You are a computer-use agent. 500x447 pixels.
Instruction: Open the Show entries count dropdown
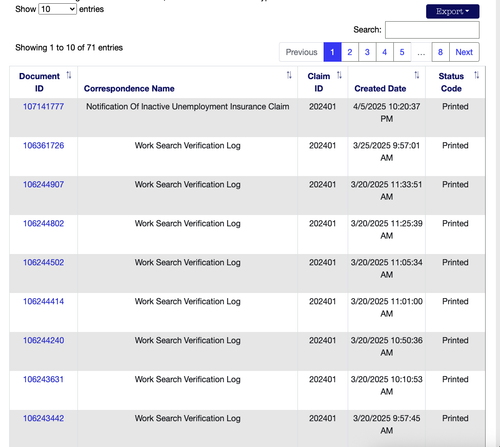[x=58, y=9]
